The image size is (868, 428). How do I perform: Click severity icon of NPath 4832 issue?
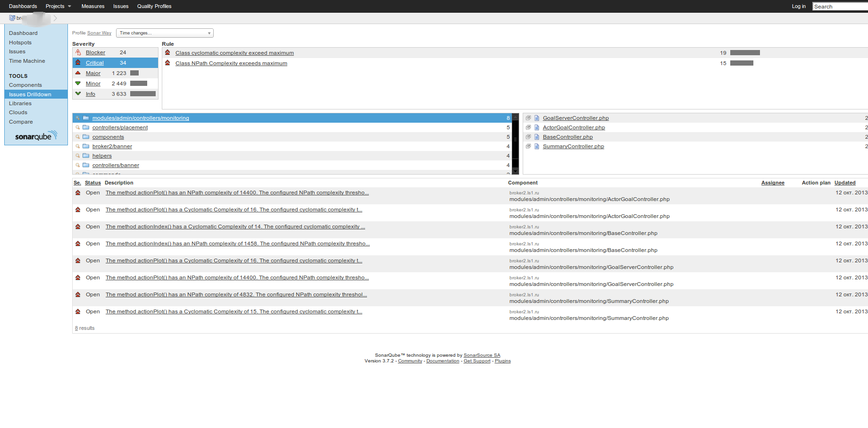(78, 294)
